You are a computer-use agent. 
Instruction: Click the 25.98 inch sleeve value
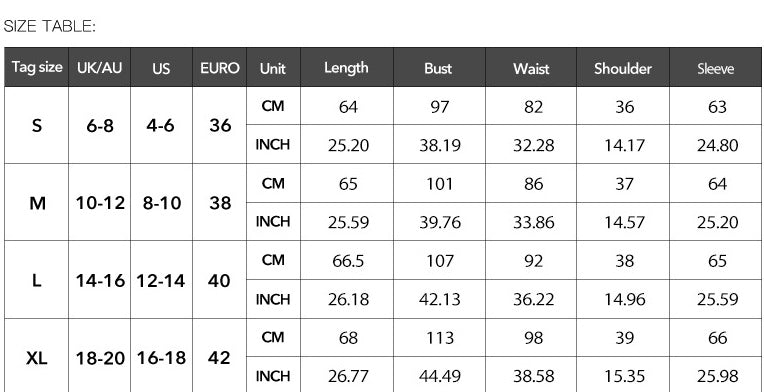point(717,376)
